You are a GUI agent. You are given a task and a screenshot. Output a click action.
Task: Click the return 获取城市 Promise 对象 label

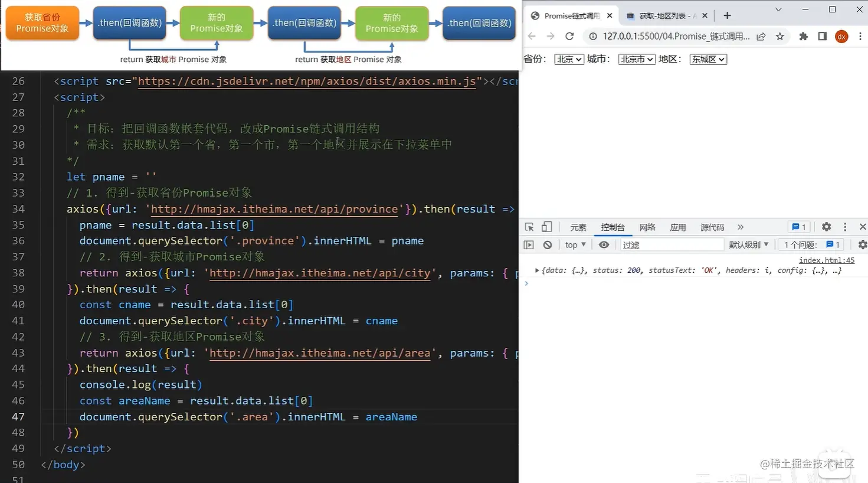[x=173, y=60]
